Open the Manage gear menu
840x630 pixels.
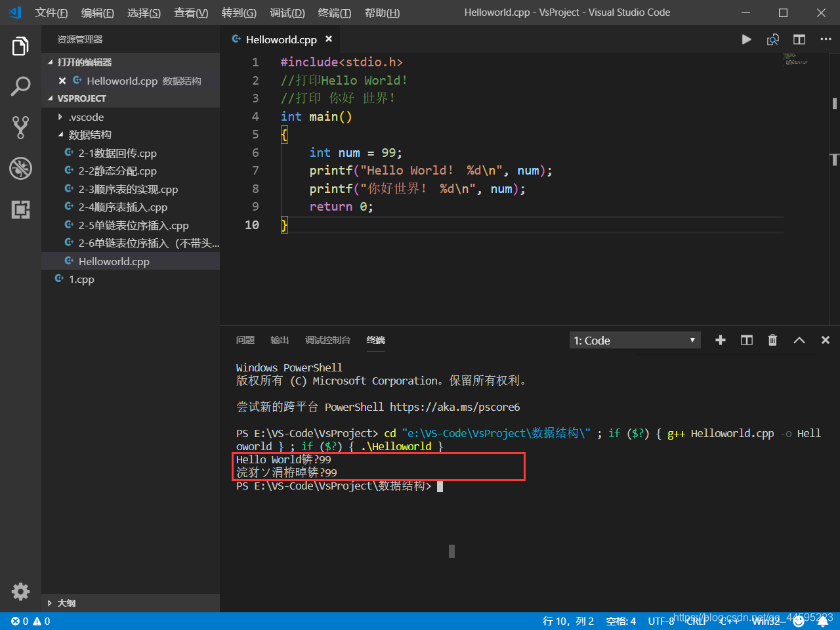(x=20, y=591)
